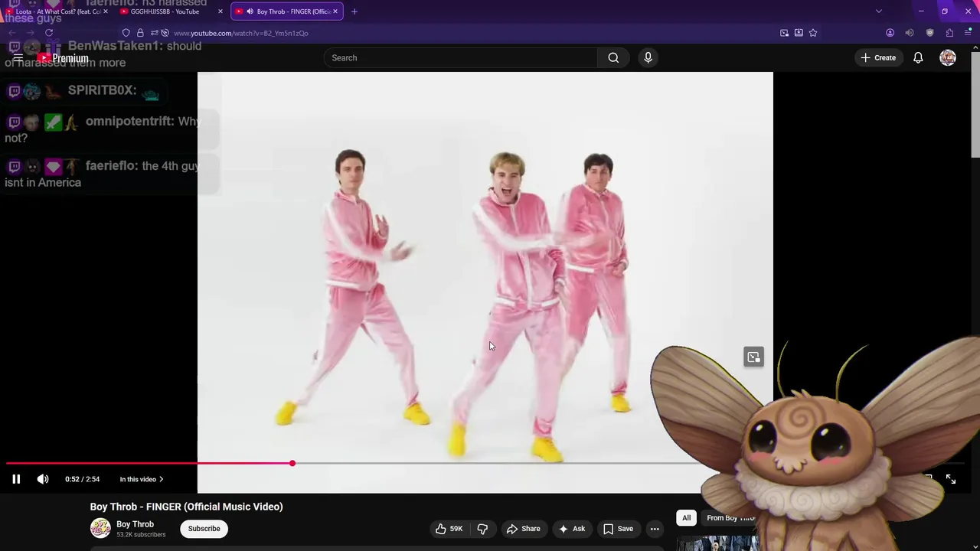Reload the page with browser refresh icon
The width and height of the screenshot is (980, 551).
[49, 33]
